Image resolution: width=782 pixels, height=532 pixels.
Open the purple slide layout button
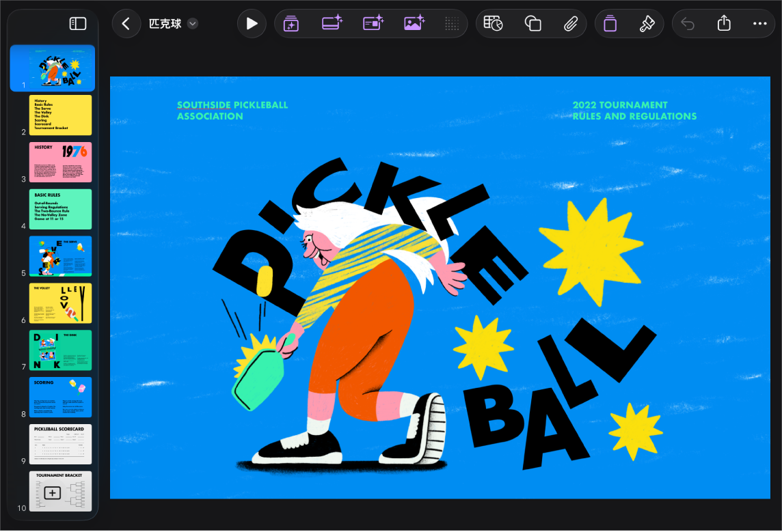click(x=610, y=24)
